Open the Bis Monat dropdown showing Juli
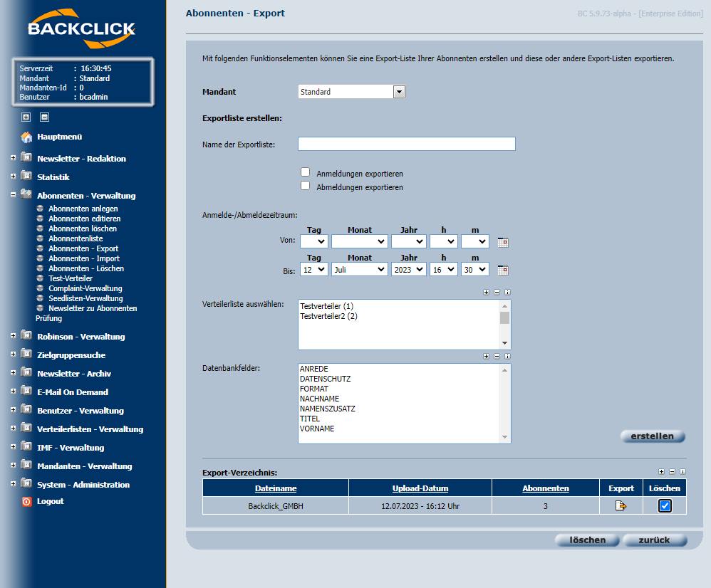This screenshot has height=588, width=711. [x=360, y=270]
